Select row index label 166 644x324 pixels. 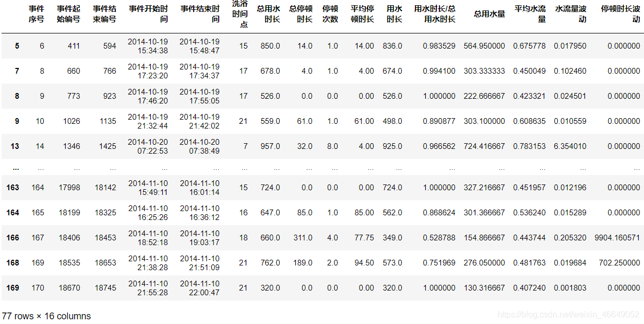click(x=13, y=238)
